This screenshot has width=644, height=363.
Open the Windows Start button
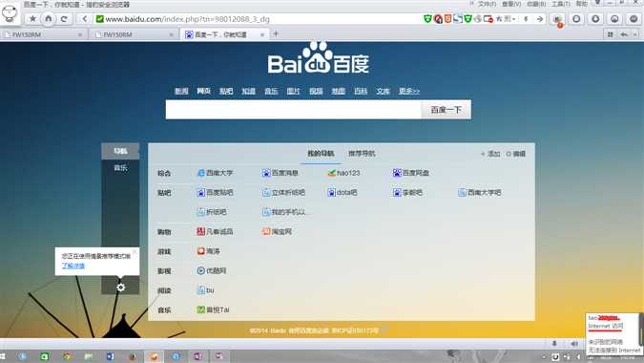point(3,356)
